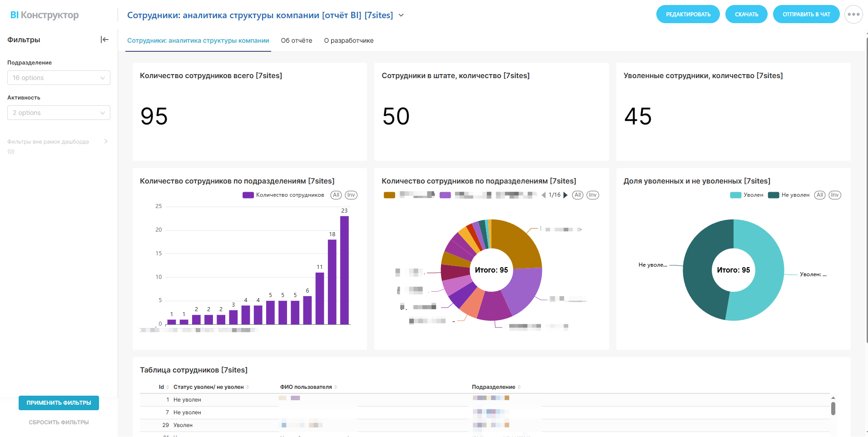Screen dimensions: 868x437
Task: Invert legend selection in department pie chart
Action: coord(592,195)
